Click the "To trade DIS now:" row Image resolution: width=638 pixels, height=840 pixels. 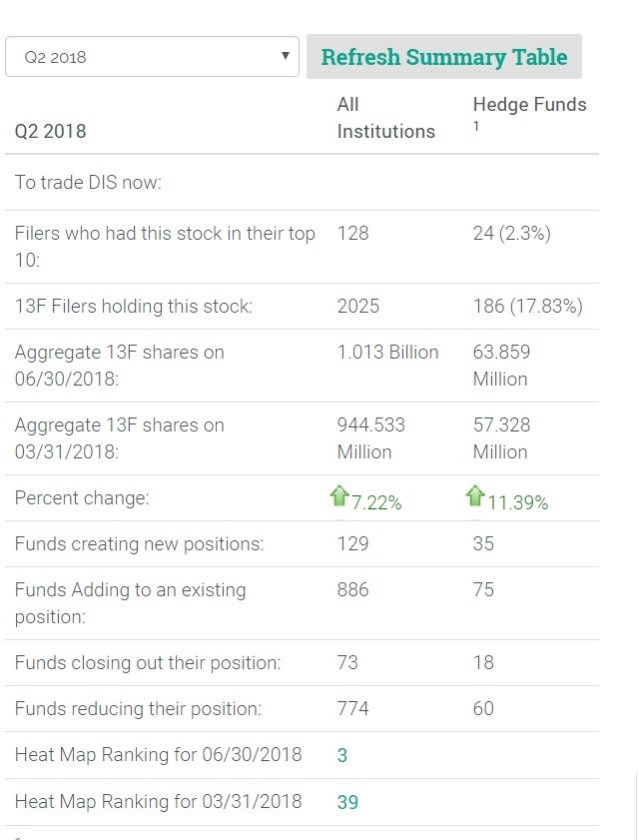point(88,183)
